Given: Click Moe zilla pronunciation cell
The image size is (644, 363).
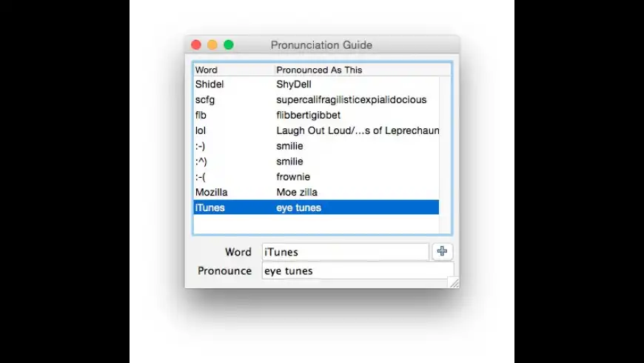Looking at the screenshot, I should 297,192.
